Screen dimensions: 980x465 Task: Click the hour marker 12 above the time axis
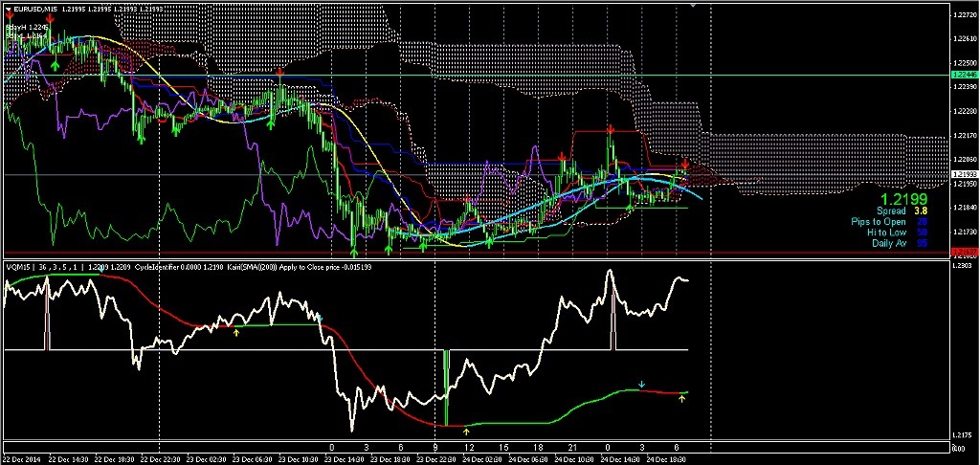click(x=469, y=448)
